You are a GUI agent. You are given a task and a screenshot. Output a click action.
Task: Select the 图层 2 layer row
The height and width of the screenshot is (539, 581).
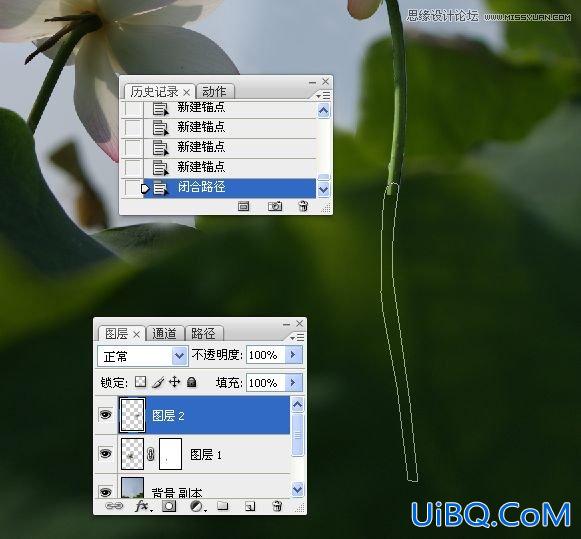pyautogui.click(x=192, y=415)
